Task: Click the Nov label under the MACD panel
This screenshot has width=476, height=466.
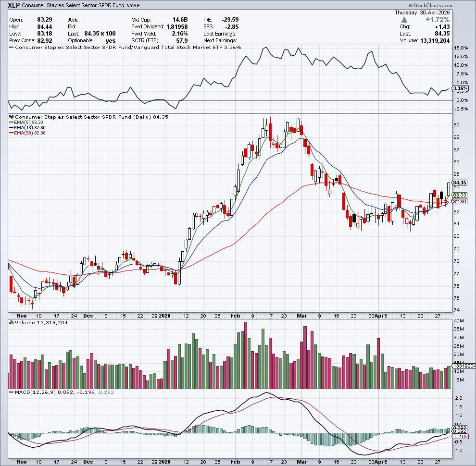Action: click(22, 462)
